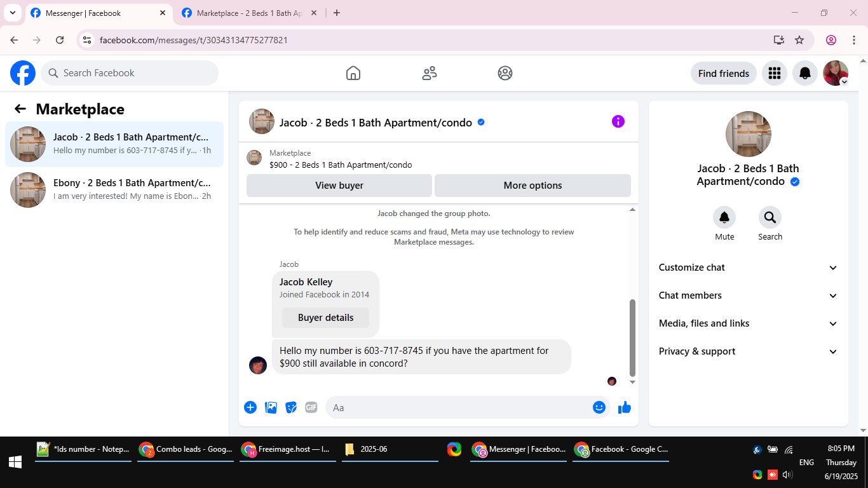The width and height of the screenshot is (868, 488).
Task: Open more actions plus icon in composer
Action: click(x=250, y=407)
